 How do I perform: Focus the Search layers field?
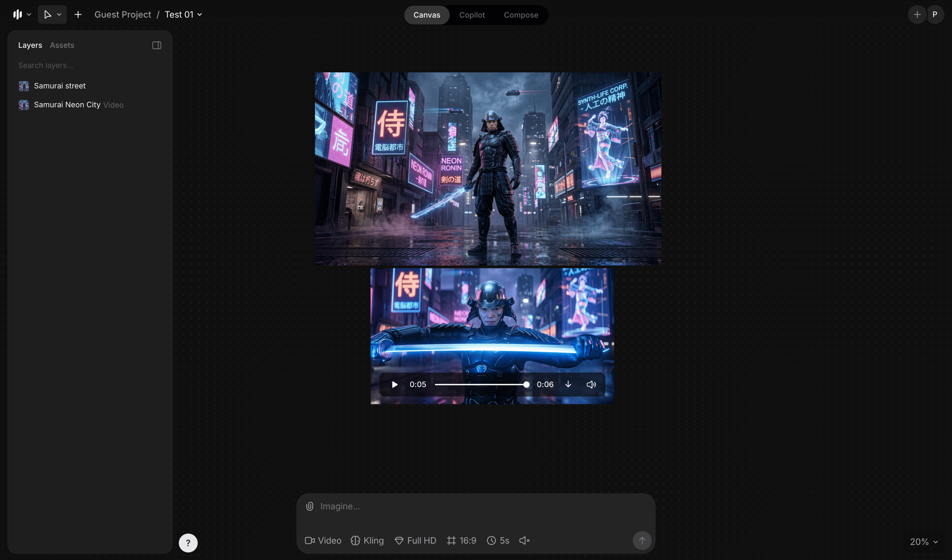click(x=90, y=65)
